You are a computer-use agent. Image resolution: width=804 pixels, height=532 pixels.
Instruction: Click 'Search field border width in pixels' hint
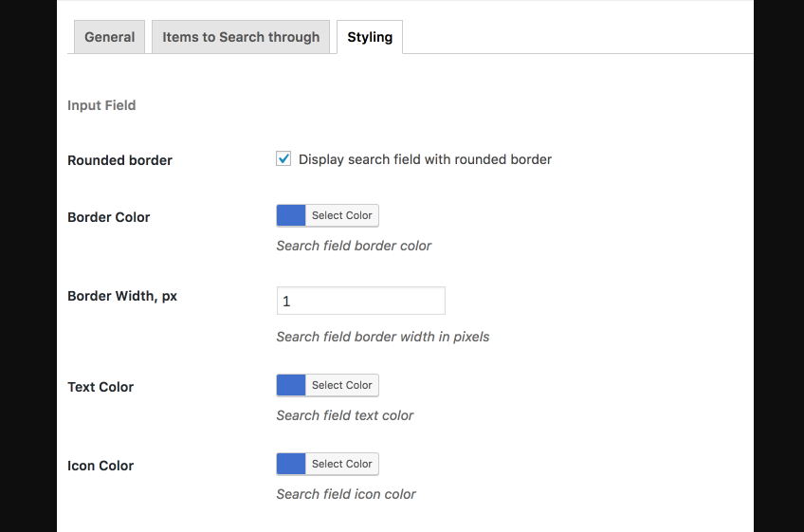coord(383,337)
